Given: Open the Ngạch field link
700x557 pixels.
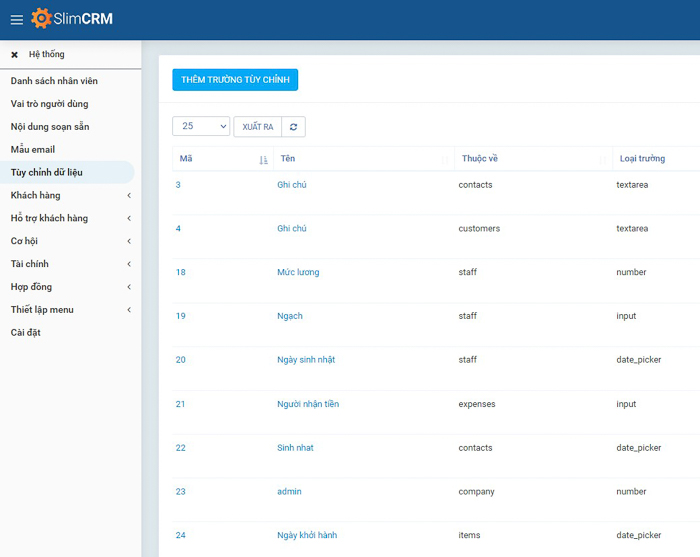Looking at the screenshot, I should pyautogui.click(x=290, y=316).
